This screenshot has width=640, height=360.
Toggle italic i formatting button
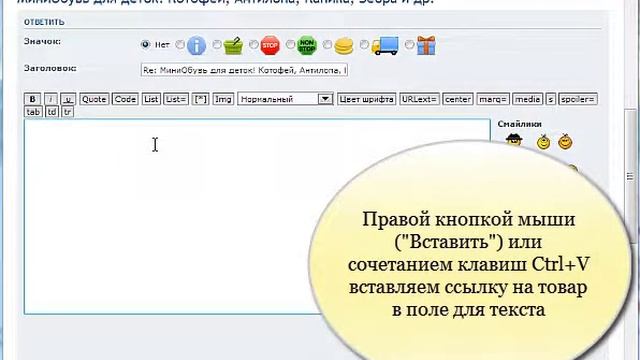51,99
